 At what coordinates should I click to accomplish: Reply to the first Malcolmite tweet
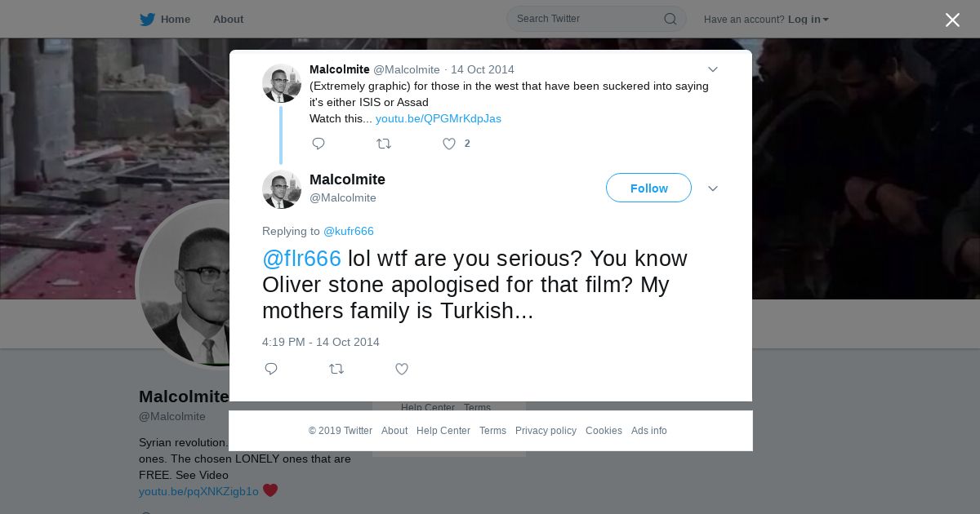point(318,144)
